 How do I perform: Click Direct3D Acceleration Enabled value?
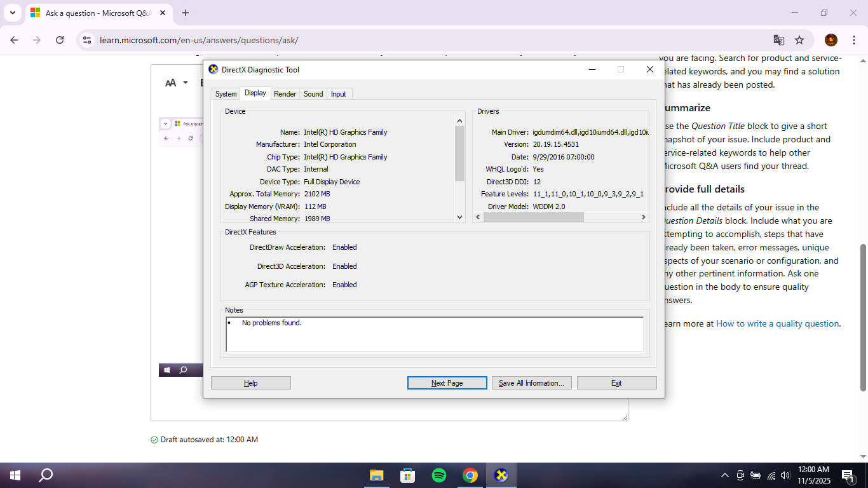coord(344,266)
